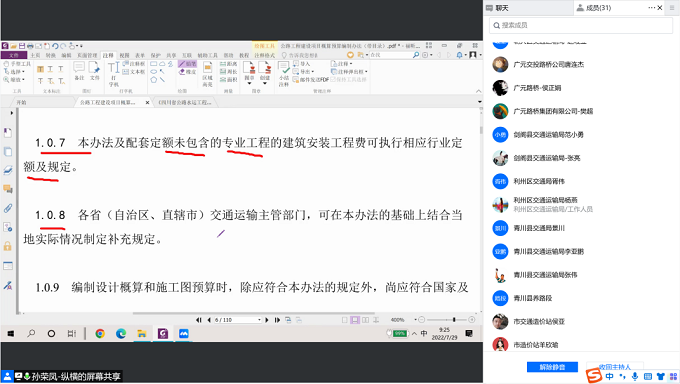Go to the previous page arrow

point(209,320)
